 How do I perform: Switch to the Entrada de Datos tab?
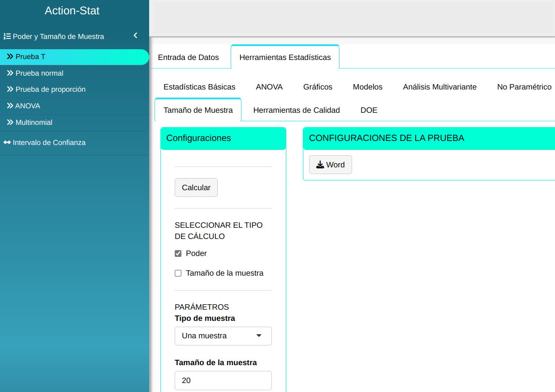pos(188,57)
